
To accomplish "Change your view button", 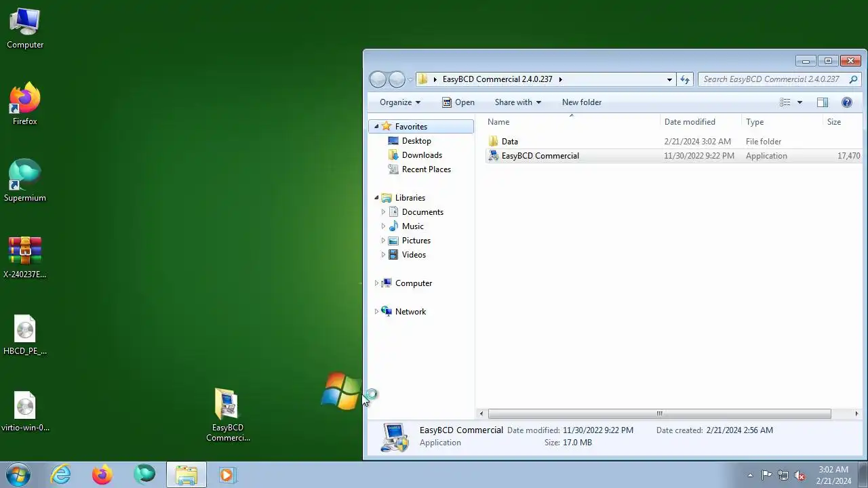I will click(x=785, y=102).
